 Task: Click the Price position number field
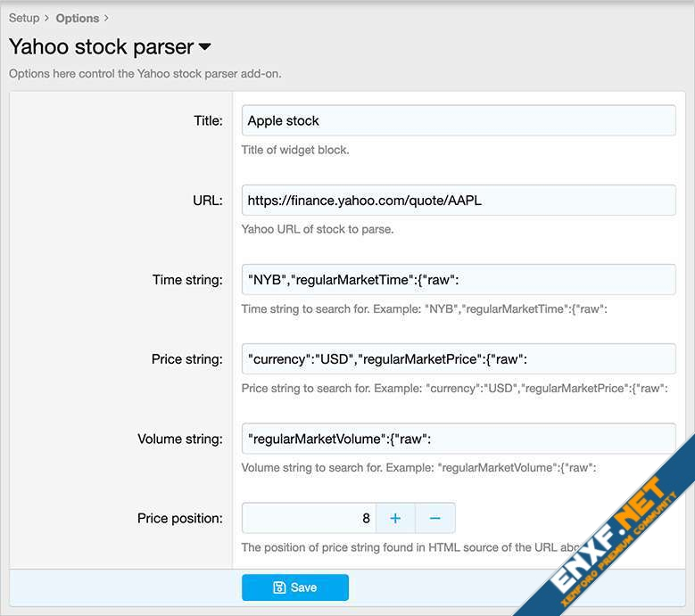click(309, 518)
